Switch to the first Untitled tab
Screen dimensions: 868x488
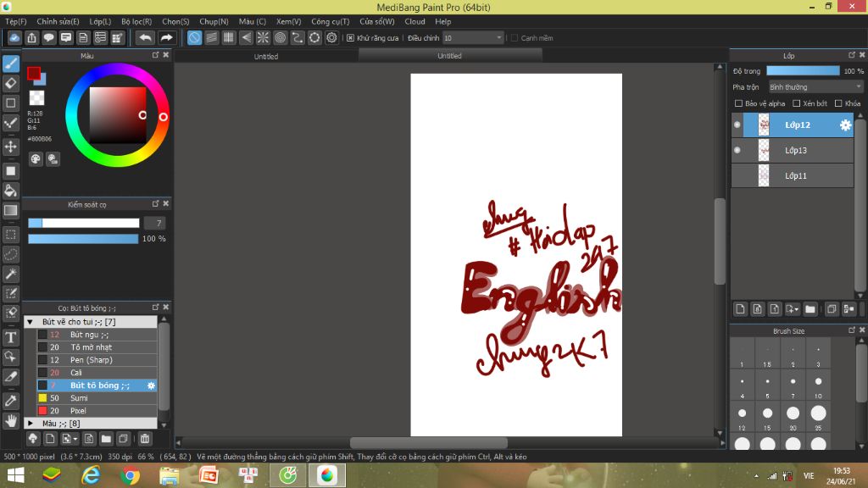click(x=266, y=57)
